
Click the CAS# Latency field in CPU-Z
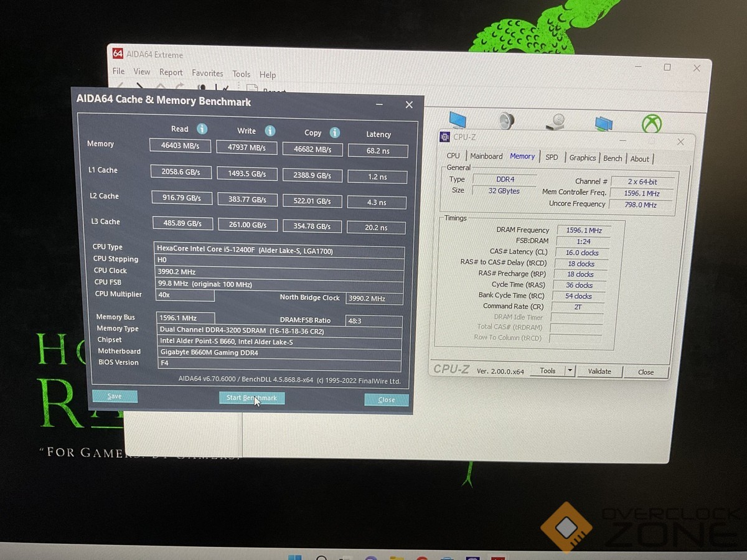click(x=582, y=253)
